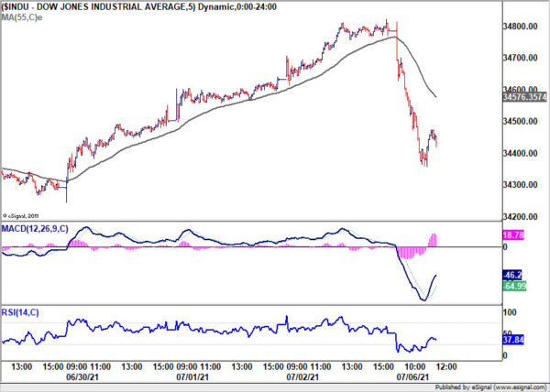Click the 07/01/21 date label
The height and width of the screenshot is (392, 550).
click(192, 377)
